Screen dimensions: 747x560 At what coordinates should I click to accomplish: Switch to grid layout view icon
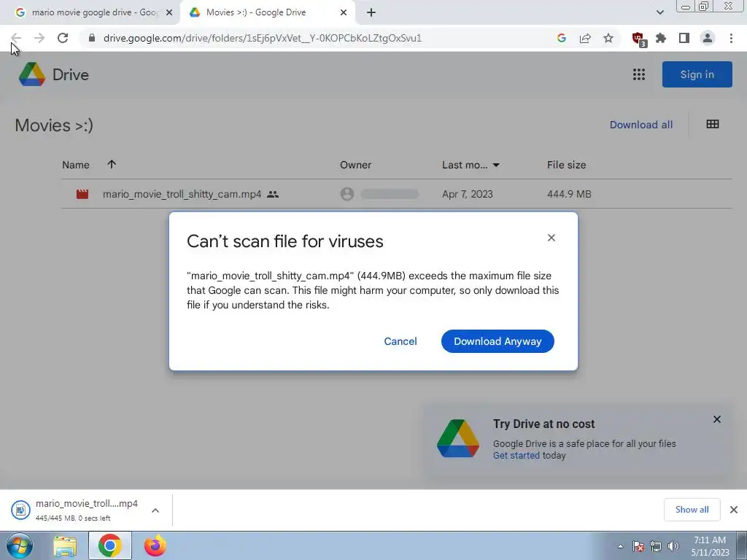[x=712, y=124]
